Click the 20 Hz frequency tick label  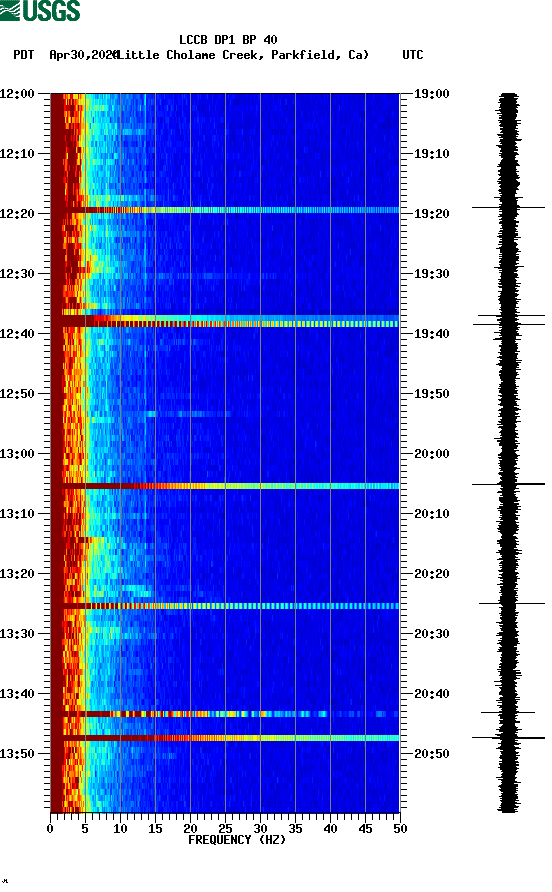190,829
